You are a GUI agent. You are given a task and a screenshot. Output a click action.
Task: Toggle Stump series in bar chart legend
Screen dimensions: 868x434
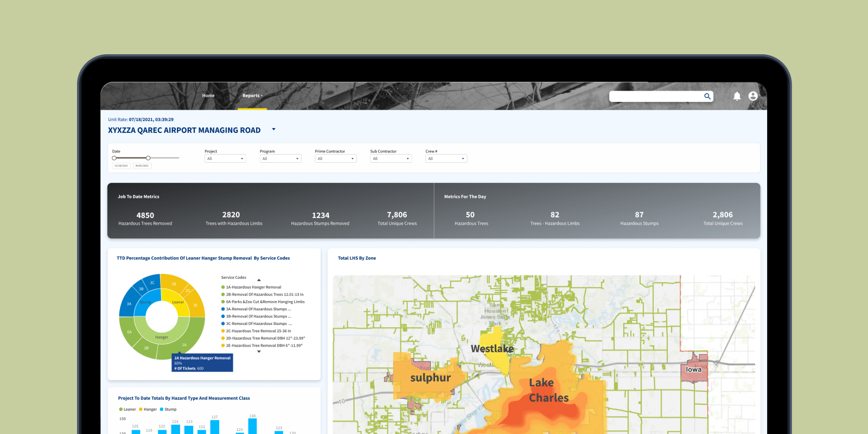pyautogui.click(x=168, y=410)
